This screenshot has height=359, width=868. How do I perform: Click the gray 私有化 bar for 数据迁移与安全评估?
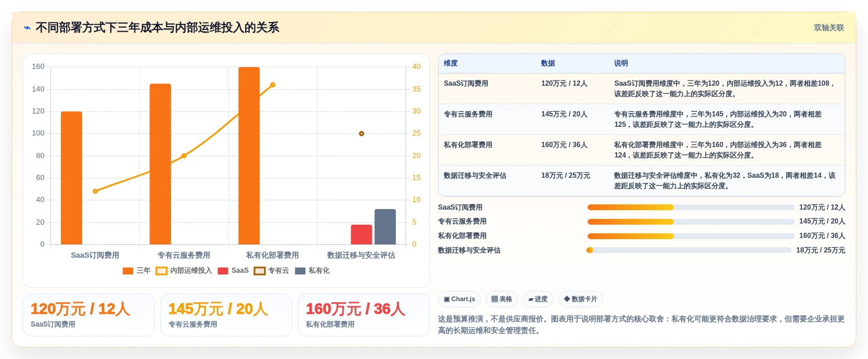point(385,227)
